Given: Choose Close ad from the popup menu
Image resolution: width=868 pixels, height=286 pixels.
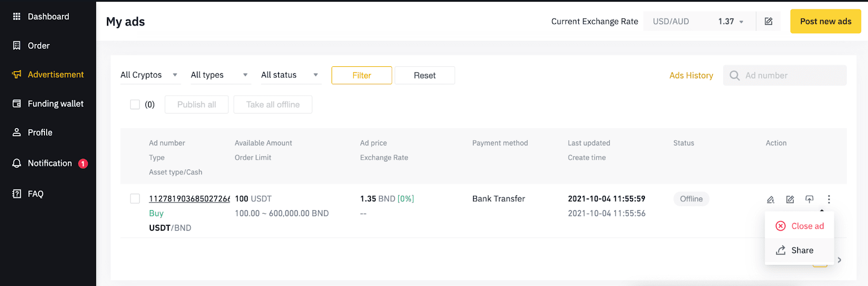Looking at the screenshot, I should pyautogui.click(x=799, y=226).
